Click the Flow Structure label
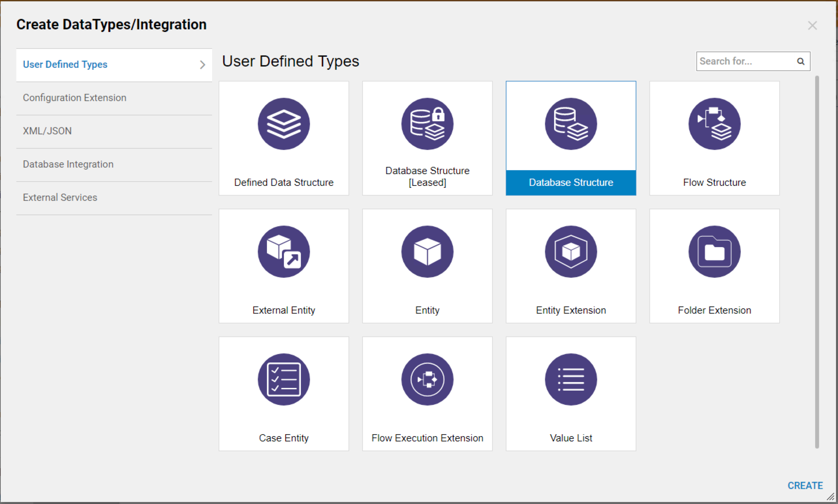The height and width of the screenshot is (504, 838). (x=714, y=182)
